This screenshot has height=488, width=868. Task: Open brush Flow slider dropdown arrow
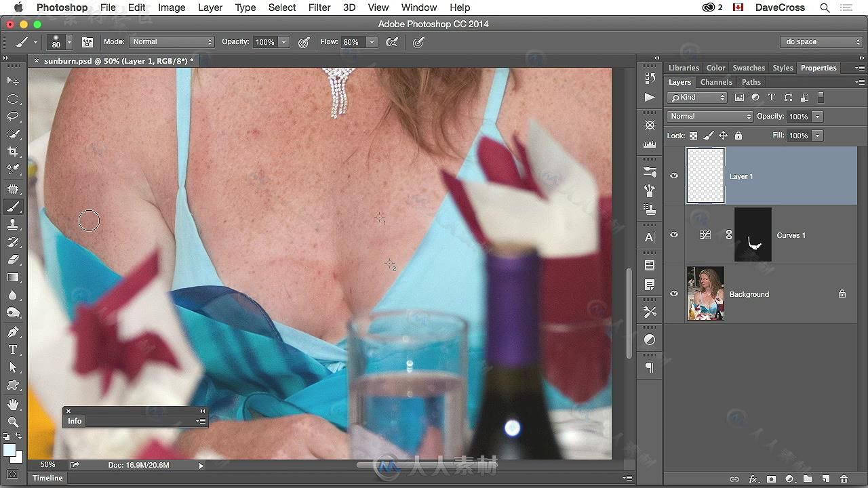click(372, 42)
